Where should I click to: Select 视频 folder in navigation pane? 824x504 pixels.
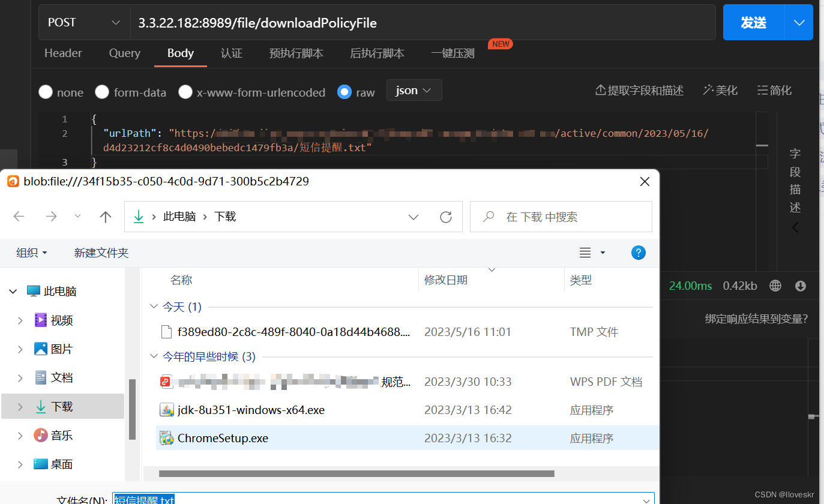(x=62, y=320)
